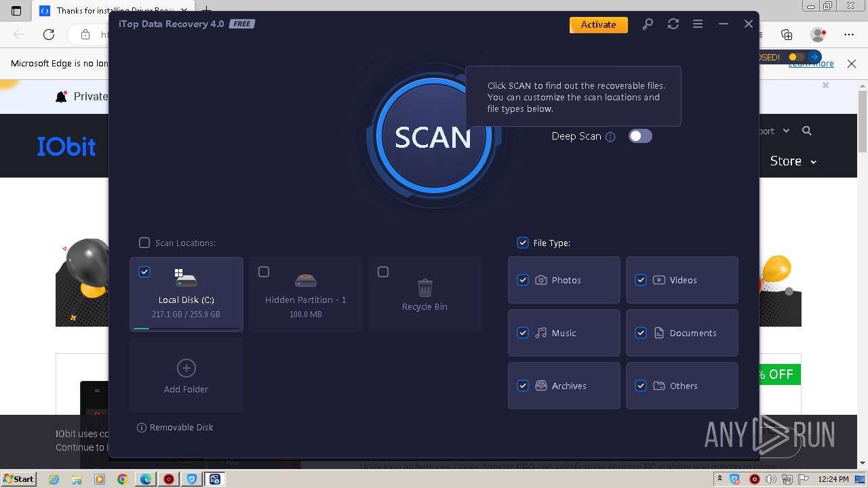Click the Add Folder plus icon
Screen dimensions: 868x488
click(x=186, y=368)
